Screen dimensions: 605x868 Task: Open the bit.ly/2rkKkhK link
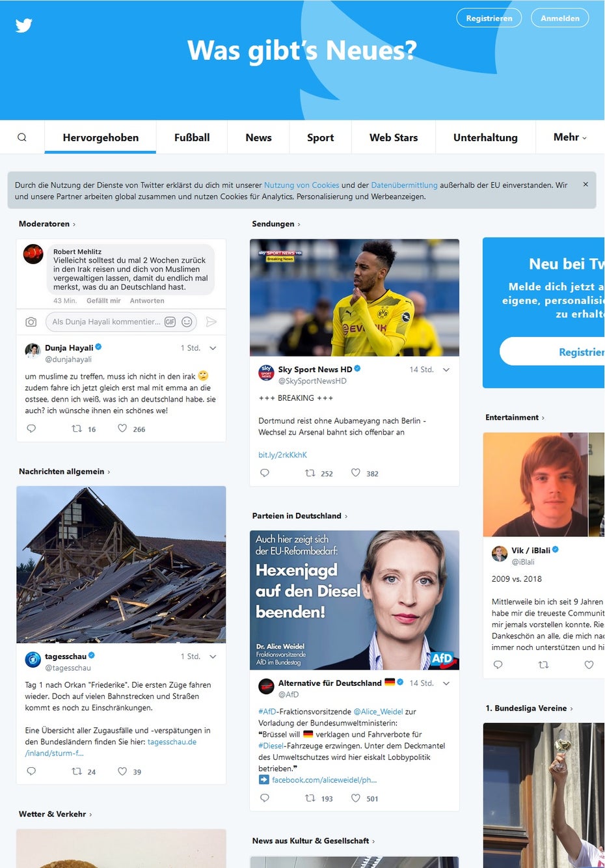tap(282, 455)
